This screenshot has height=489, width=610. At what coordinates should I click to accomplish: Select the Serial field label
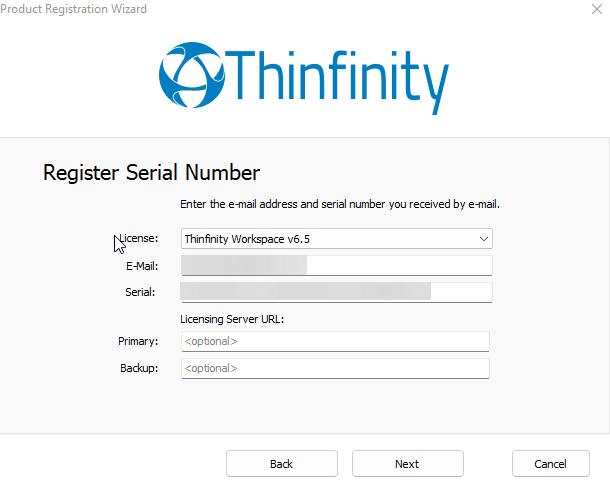click(x=141, y=292)
